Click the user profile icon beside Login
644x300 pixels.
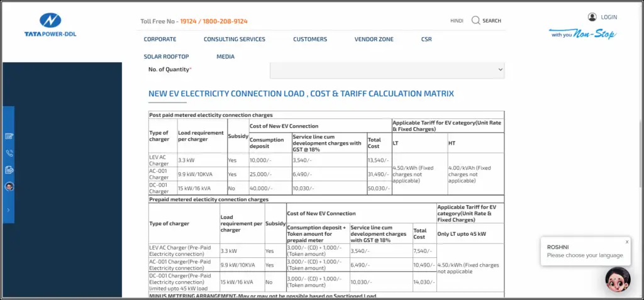[592, 17]
